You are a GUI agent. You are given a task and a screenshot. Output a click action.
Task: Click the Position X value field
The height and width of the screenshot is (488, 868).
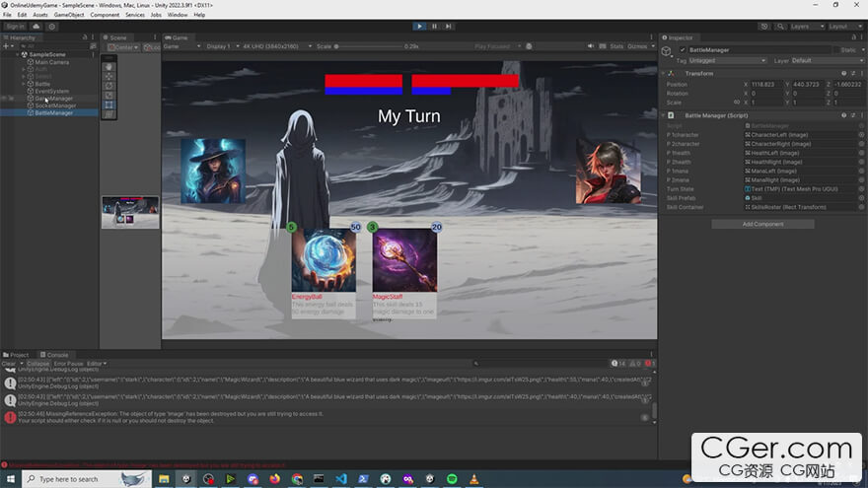[766, 84]
